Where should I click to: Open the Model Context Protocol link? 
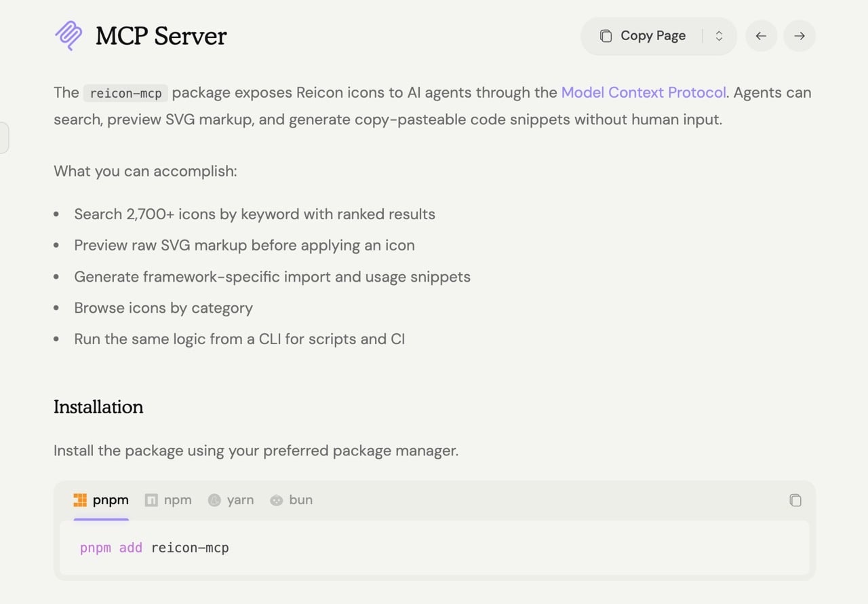[644, 92]
